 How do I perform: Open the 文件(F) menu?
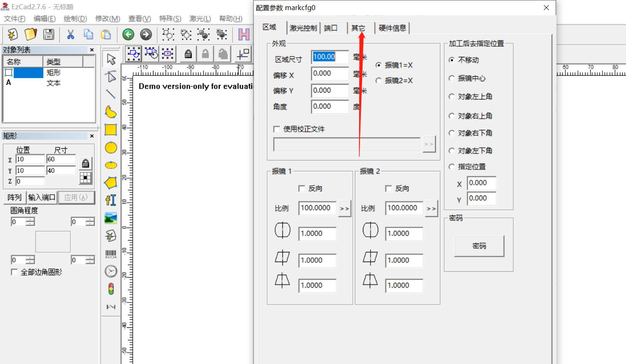click(15, 19)
